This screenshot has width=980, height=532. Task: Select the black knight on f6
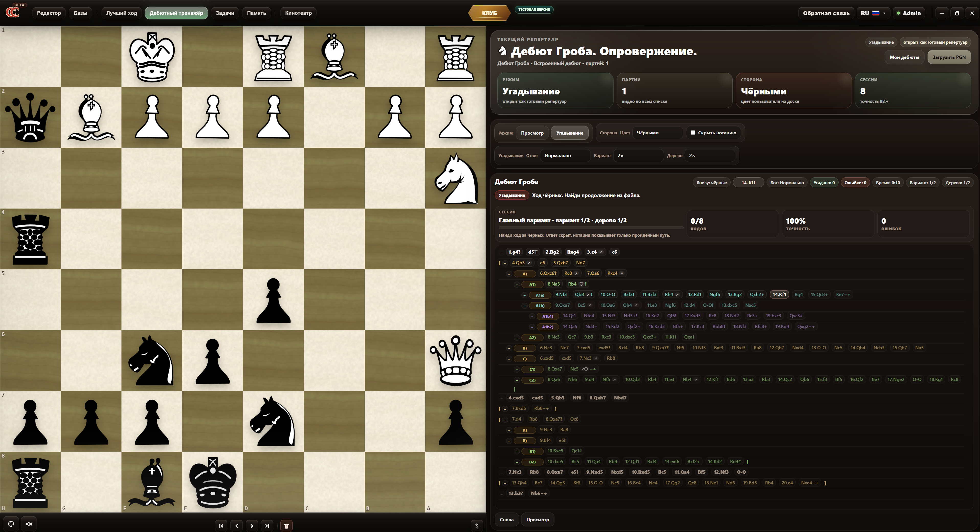[151, 360]
